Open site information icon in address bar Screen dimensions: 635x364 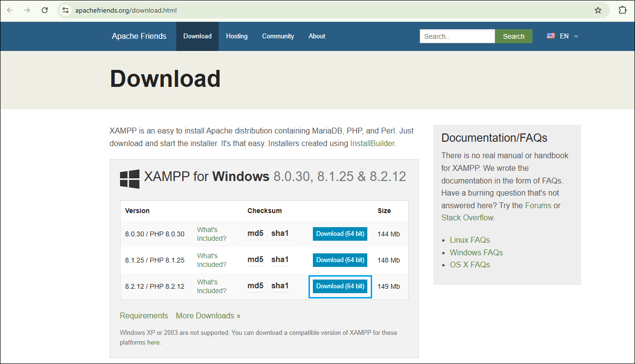pos(66,10)
